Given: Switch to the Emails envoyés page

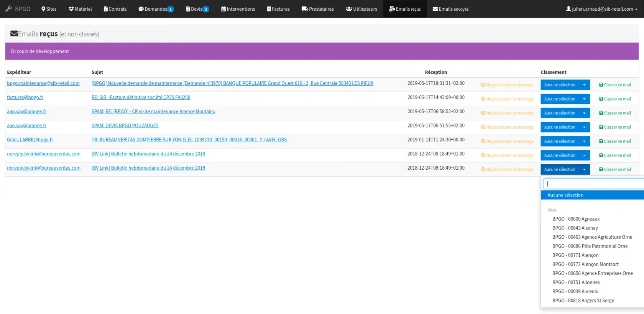Looking at the screenshot, I should (x=450, y=9).
